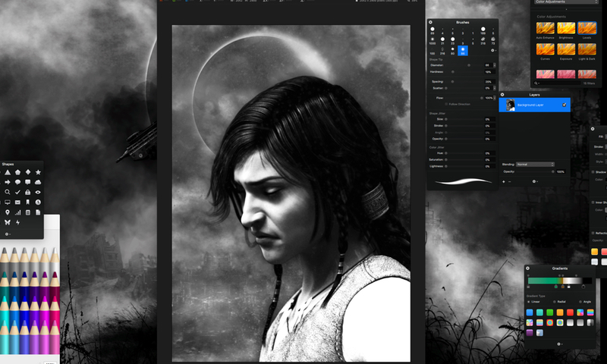Click the brush Diameter value field
607x364 pixels.
[x=487, y=65]
